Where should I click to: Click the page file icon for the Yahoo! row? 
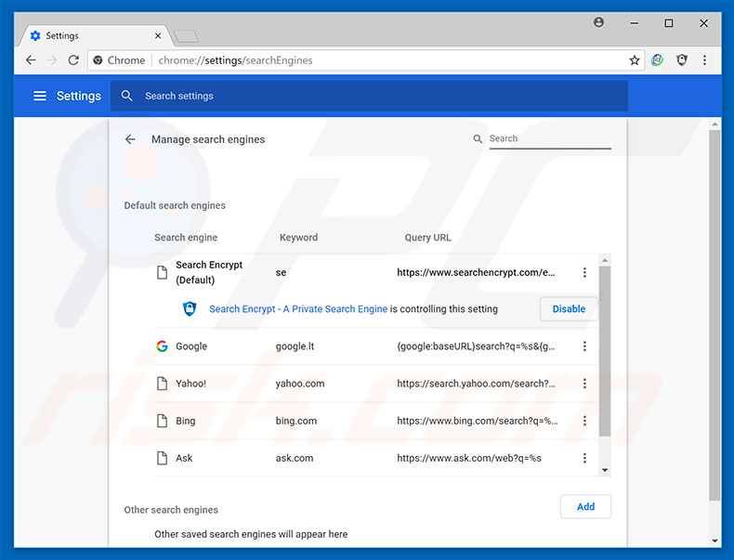tap(162, 384)
